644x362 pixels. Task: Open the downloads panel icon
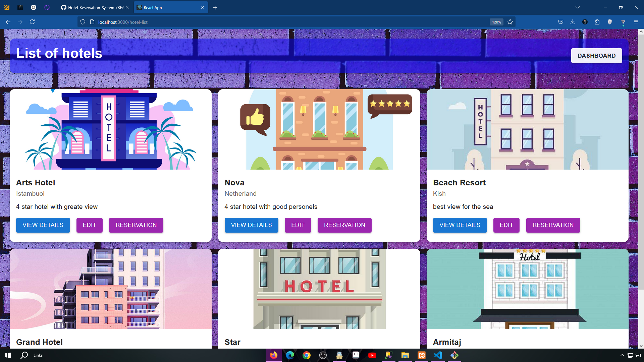[573, 22]
